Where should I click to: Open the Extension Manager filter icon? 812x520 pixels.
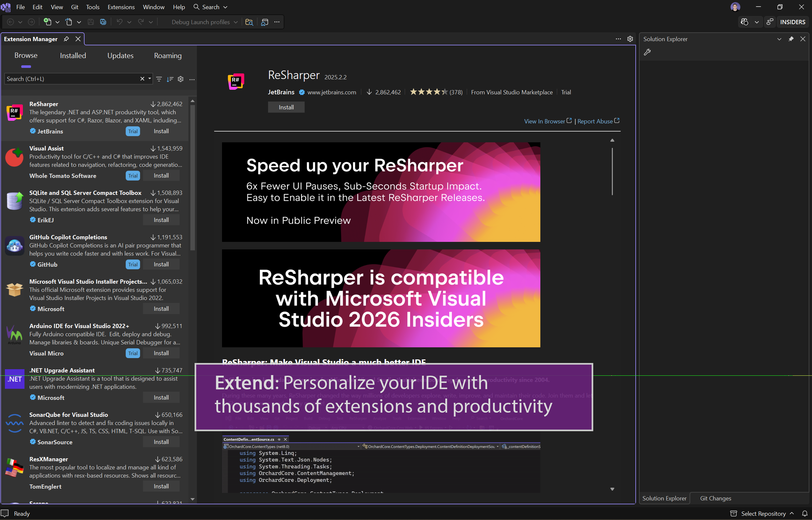[159, 79]
